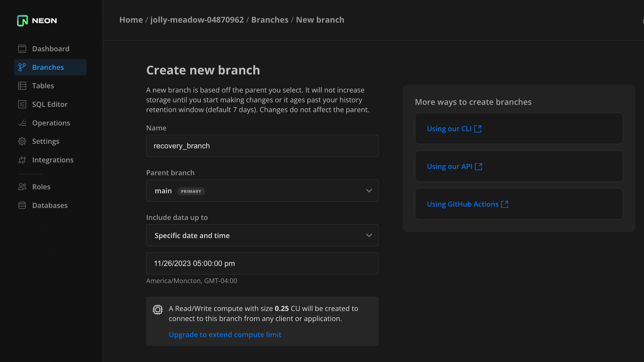Open Using our CLI external link
This screenshot has height=362, width=644.
[x=454, y=129]
